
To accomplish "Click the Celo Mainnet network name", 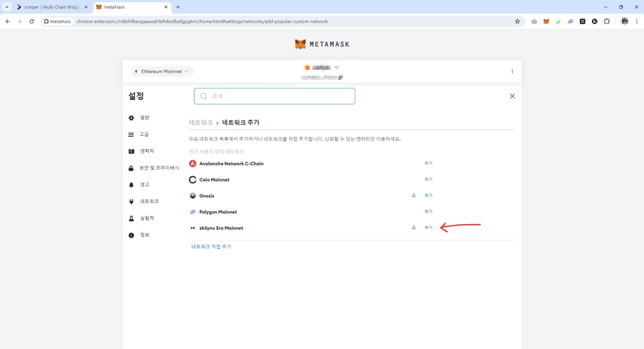I will [214, 180].
